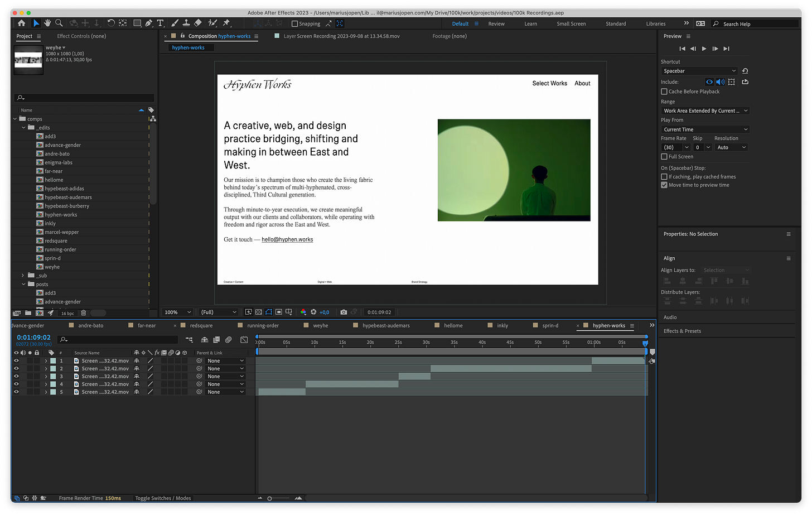Image resolution: width=812 pixels, height=515 pixels.
Task: Adjust the timeline zoom slider
Action: pos(270,498)
